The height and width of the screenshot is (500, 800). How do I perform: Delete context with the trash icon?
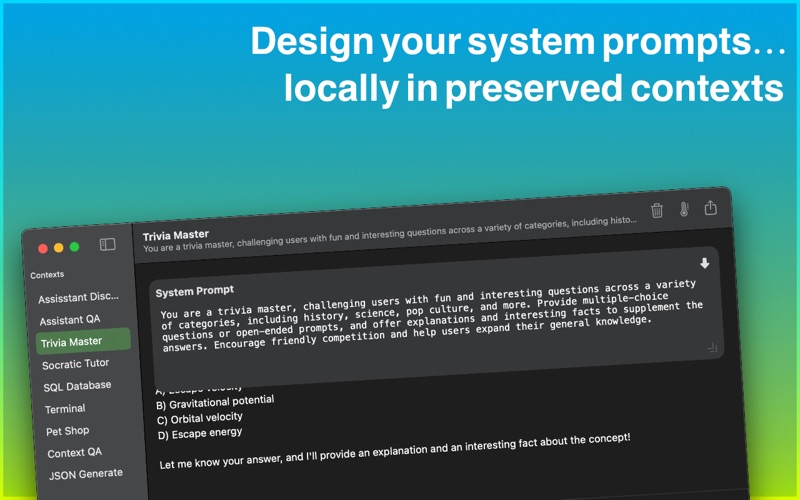(x=657, y=210)
